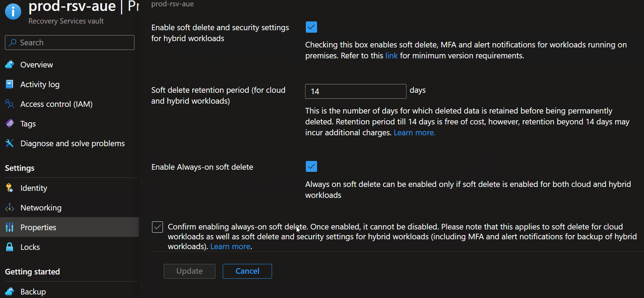
Task: Click the prod-rsv-aue breadcrumb text
Action: pos(172,4)
